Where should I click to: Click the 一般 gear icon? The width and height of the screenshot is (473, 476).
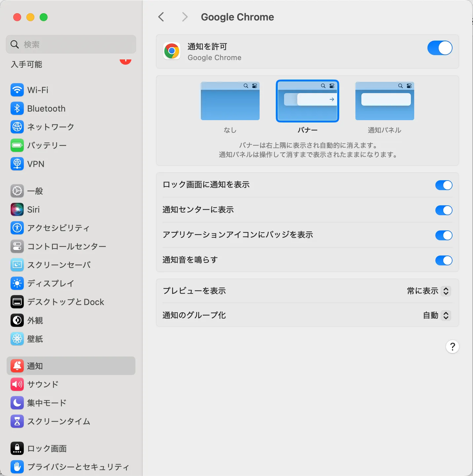(17, 191)
